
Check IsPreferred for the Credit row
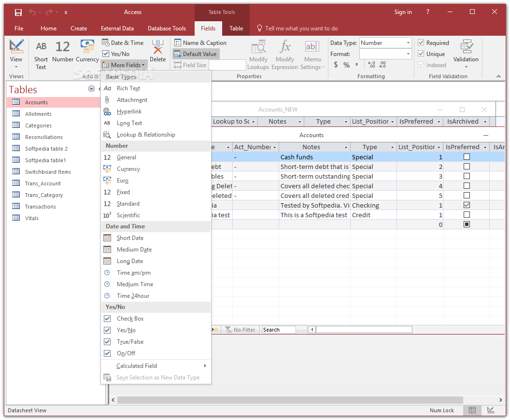(467, 215)
